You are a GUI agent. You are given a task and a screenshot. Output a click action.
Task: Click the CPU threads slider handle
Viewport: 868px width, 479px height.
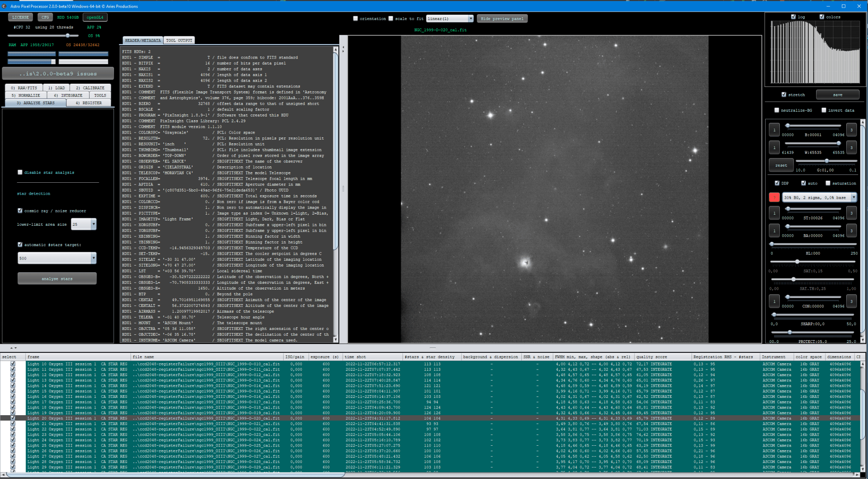tap(67, 35)
